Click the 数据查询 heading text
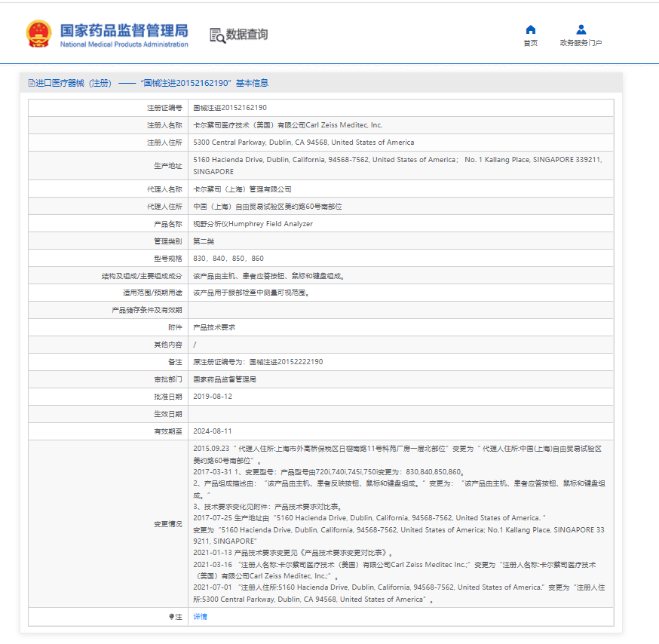 click(247, 35)
